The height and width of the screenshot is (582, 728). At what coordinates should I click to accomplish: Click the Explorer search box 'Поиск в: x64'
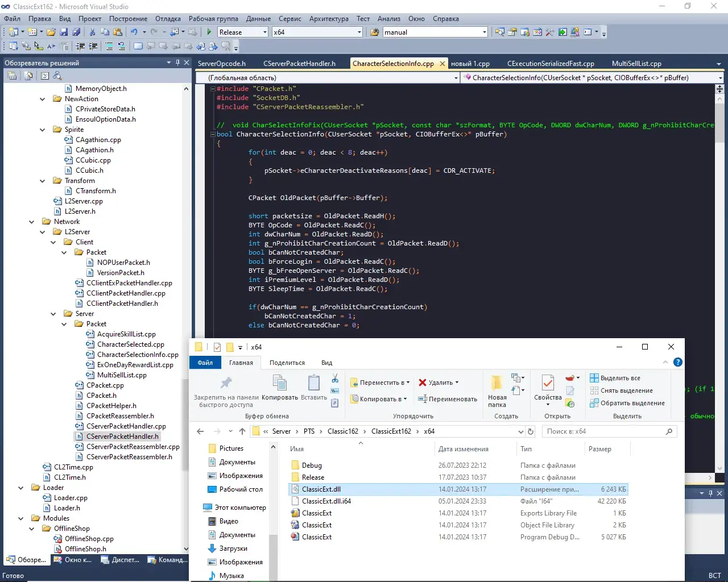[x=609, y=431]
